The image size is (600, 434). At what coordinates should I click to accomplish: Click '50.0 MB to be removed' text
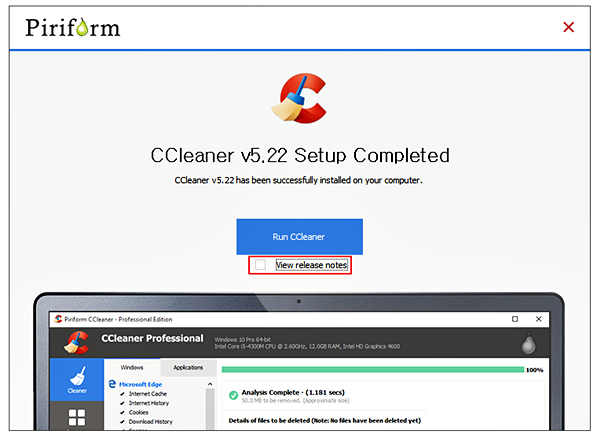[295, 401]
